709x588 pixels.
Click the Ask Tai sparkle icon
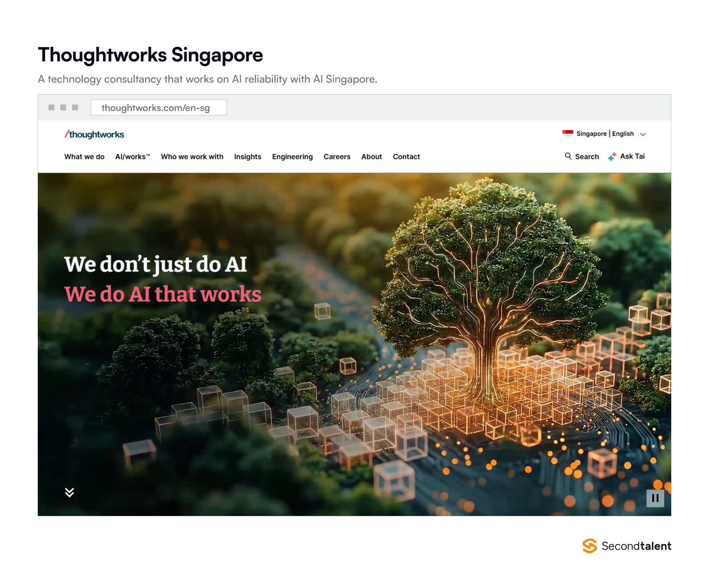[612, 157]
